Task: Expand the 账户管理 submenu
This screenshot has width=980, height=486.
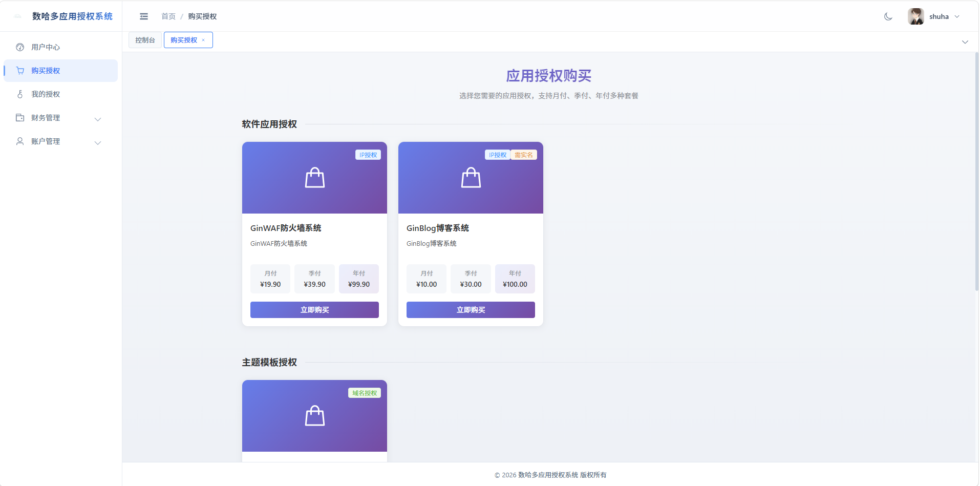Action: click(x=61, y=141)
